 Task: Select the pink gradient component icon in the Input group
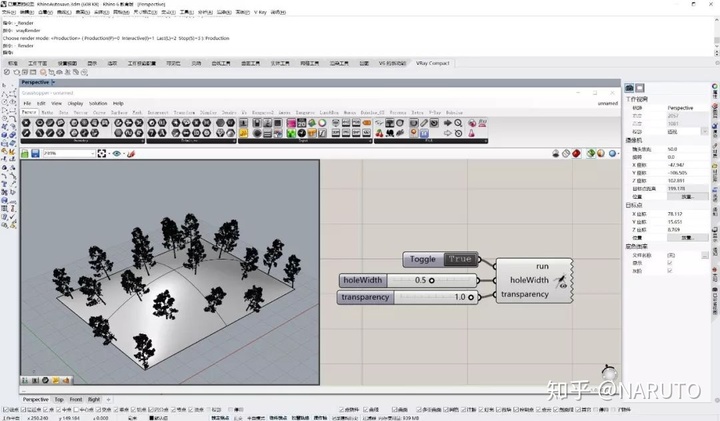click(291, 123)
